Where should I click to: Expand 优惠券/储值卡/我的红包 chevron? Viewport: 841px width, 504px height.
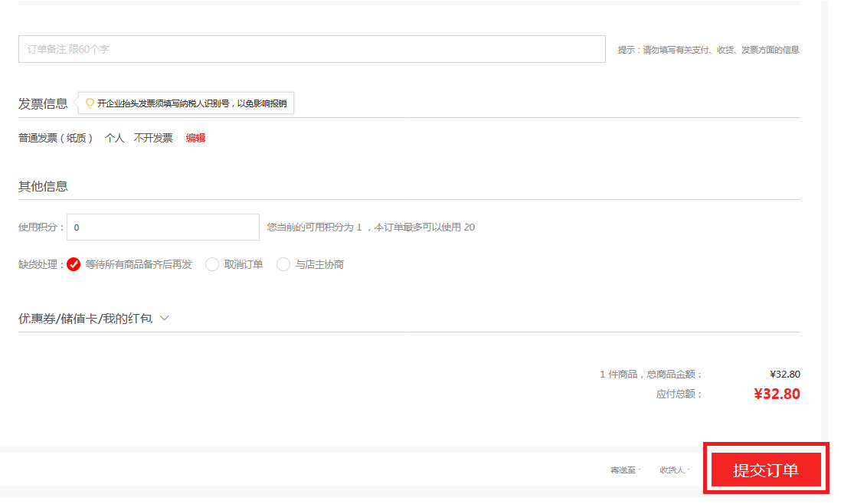tap(165, 318)
